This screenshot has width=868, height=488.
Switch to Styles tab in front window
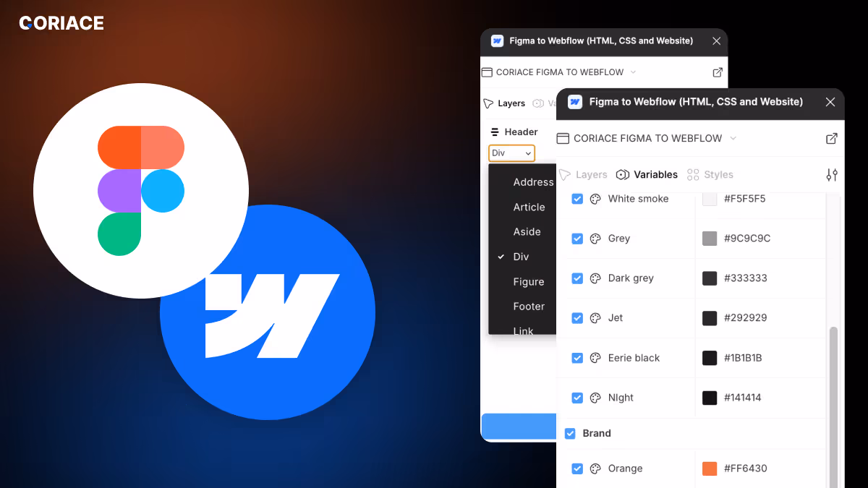(x=710, y=175)
